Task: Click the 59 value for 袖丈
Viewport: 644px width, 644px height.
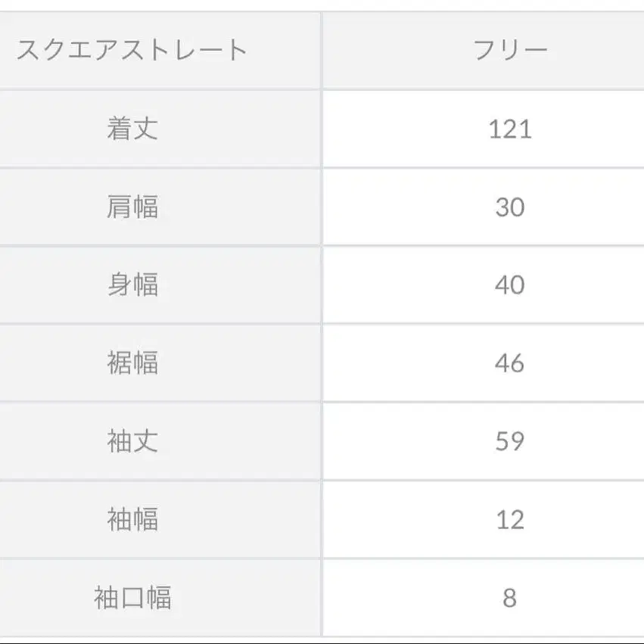Action: 509,441
